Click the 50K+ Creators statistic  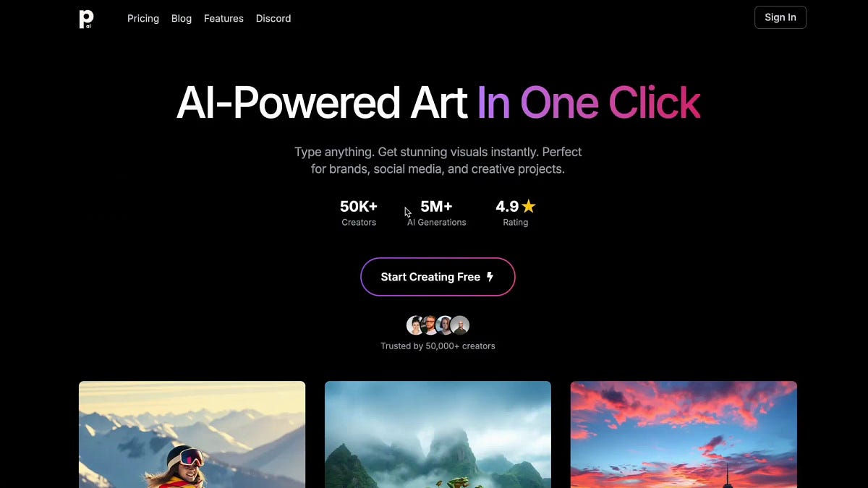tap(359, 213)
